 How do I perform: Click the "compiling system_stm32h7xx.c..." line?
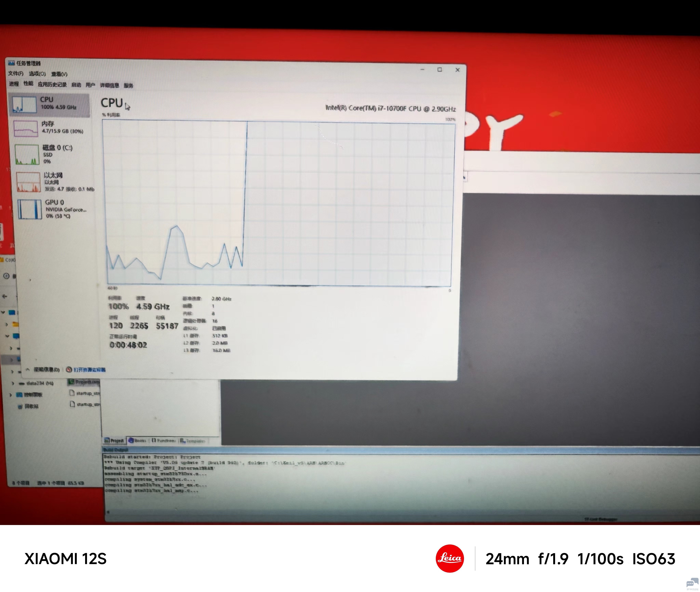tap(150, 480)
